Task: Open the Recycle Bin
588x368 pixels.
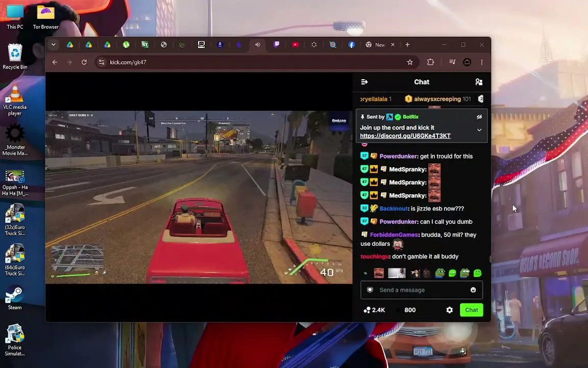Action: tap(15, 56)
